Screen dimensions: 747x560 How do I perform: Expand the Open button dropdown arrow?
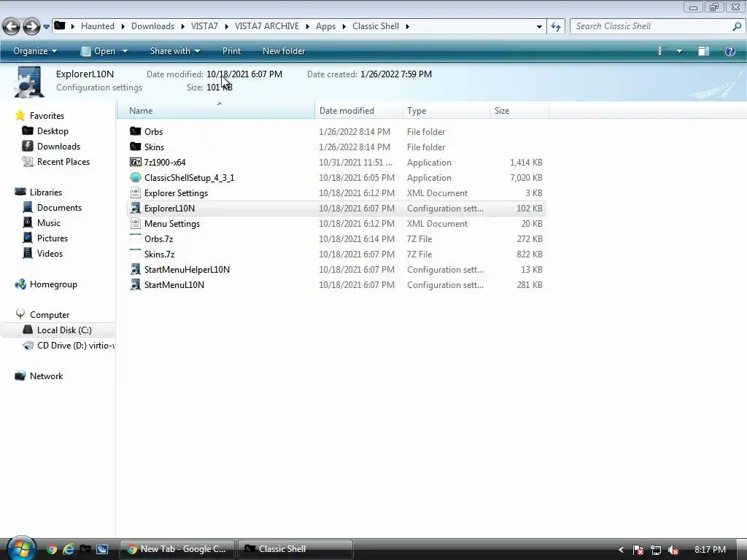click(125, 51)
